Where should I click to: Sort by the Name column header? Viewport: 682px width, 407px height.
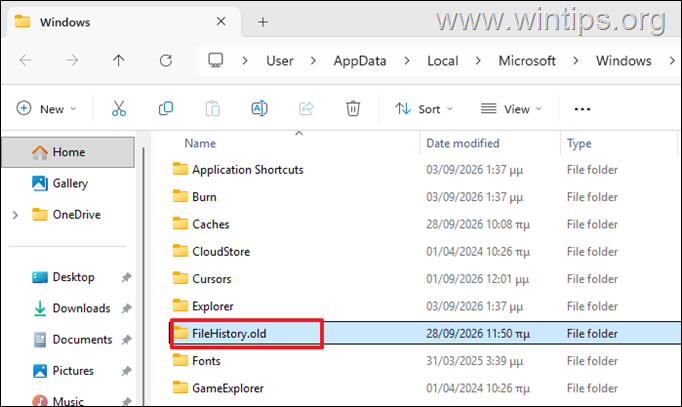pos(200,143)
